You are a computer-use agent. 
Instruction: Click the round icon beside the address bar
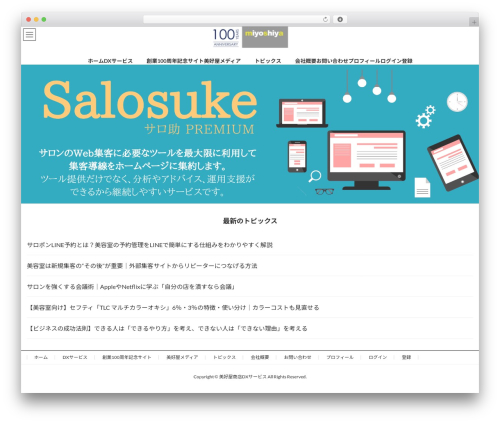pyautogui.click(x=340, y=19)
